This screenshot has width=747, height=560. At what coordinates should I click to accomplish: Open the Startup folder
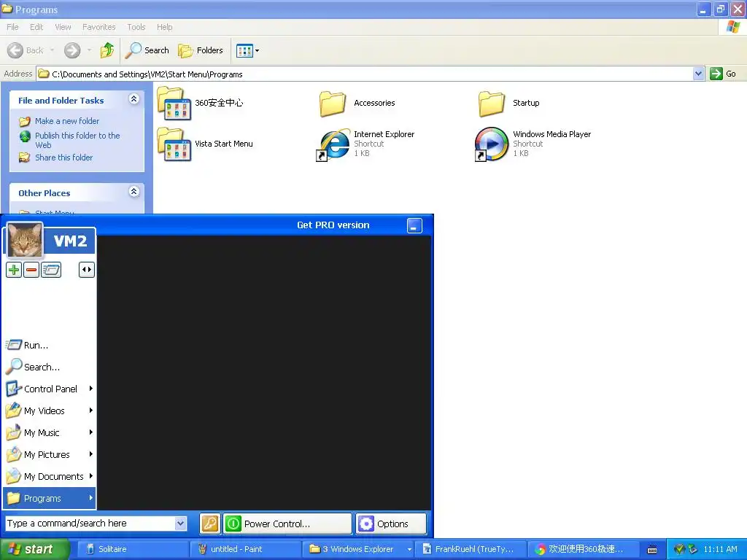pos(508,103)
